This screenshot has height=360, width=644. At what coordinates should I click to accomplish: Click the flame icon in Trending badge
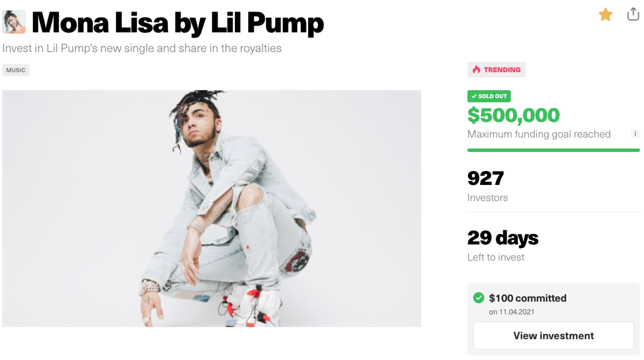point(476,70)
